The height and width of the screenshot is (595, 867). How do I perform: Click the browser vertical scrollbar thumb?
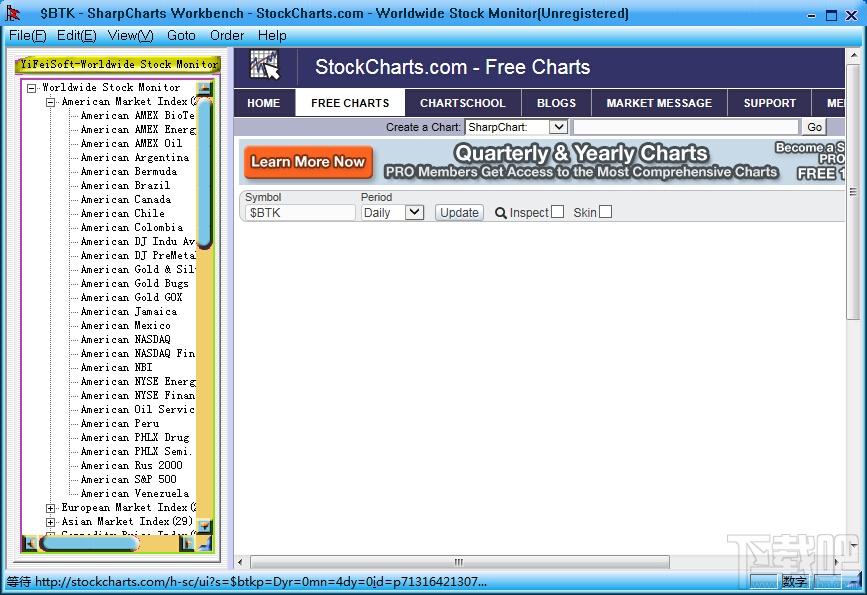(853, 191)
